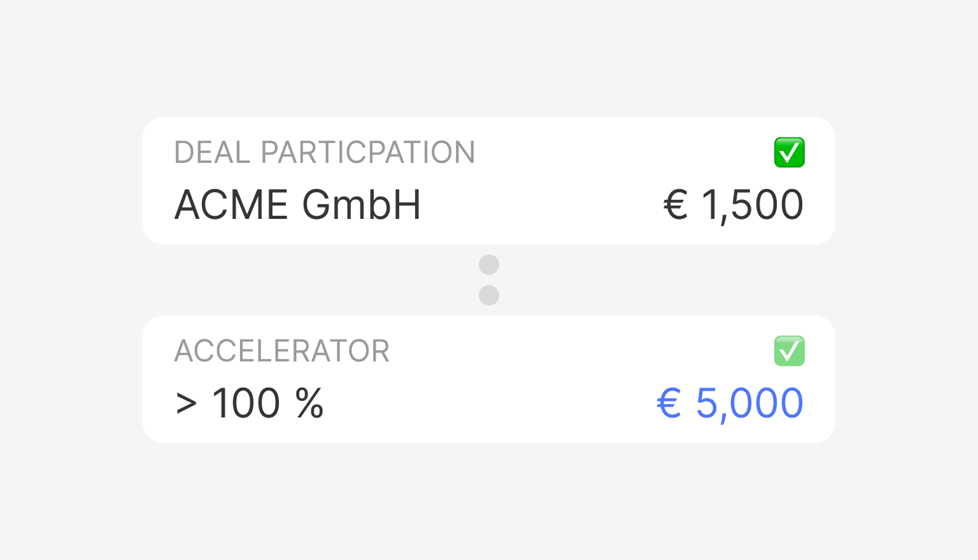Click the word GmbH in deal name
The image size is (978, 560).
(x=361, y=205)
